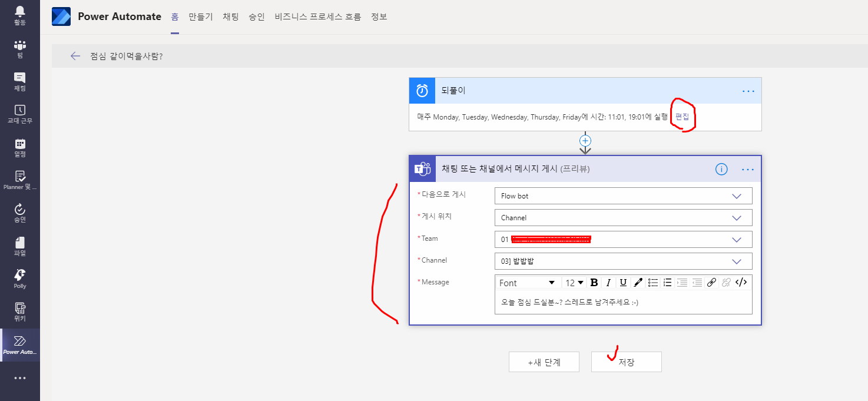Select the 만들기 tab
868x401 pixels.
[201, 16]
